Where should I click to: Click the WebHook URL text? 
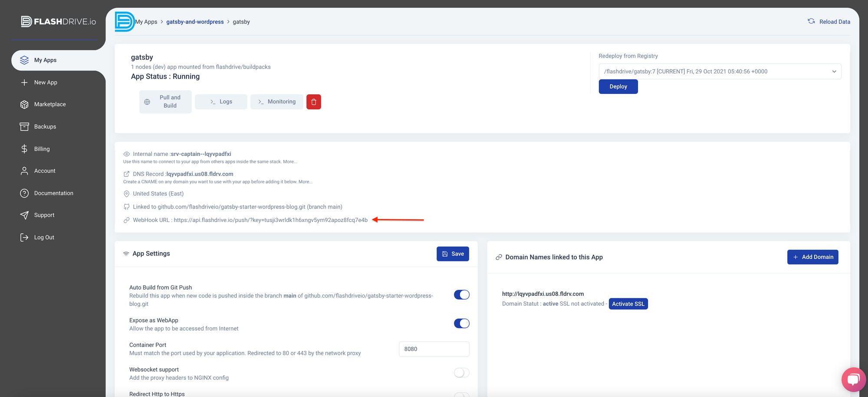coord(250,220)
